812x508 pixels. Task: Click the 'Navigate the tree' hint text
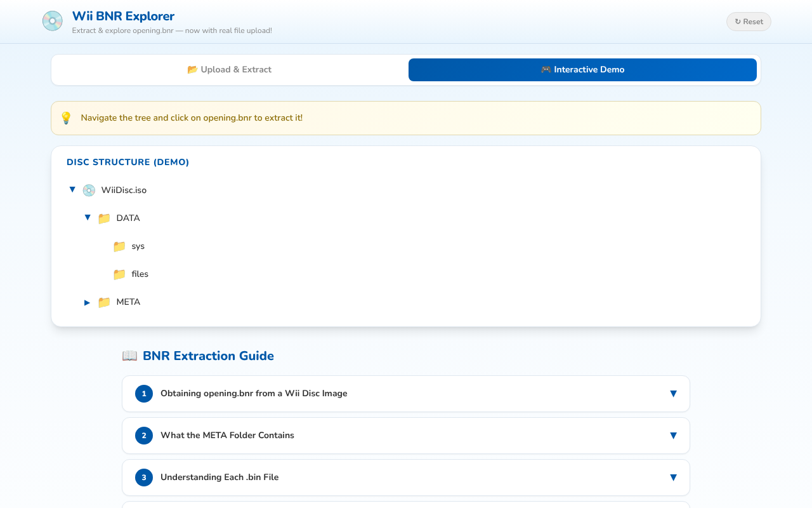click(192, 118)
